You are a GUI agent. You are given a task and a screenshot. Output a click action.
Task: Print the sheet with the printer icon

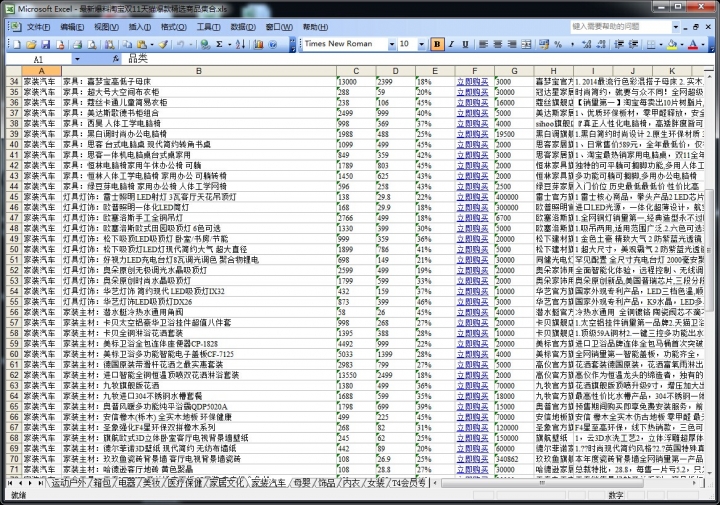click(78, 45)
